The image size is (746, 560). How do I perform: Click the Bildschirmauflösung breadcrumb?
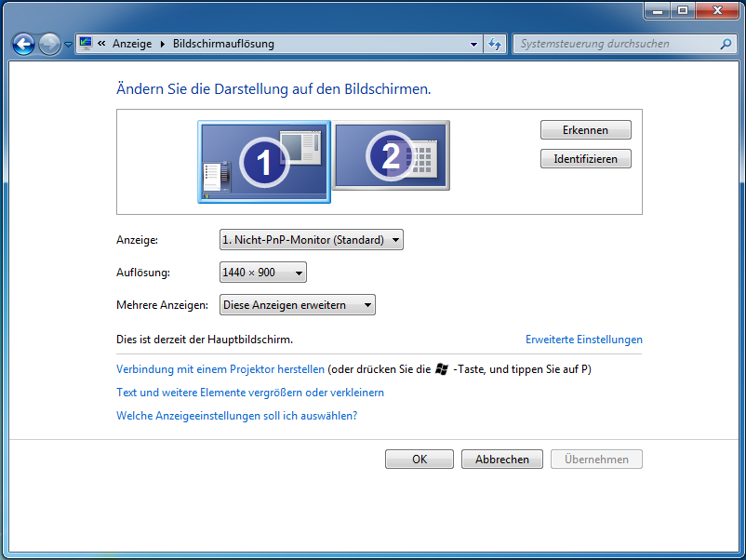click(x=223, y=44)
